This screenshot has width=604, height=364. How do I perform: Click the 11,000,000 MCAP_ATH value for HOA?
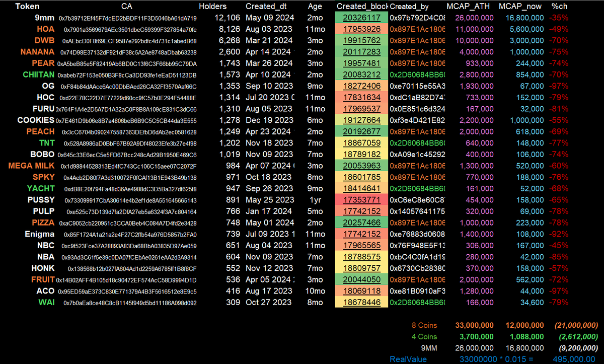coord(474,29)
